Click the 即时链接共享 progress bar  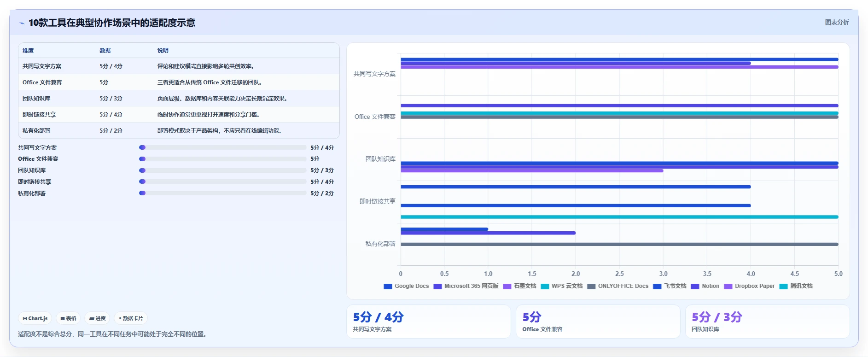222,181
